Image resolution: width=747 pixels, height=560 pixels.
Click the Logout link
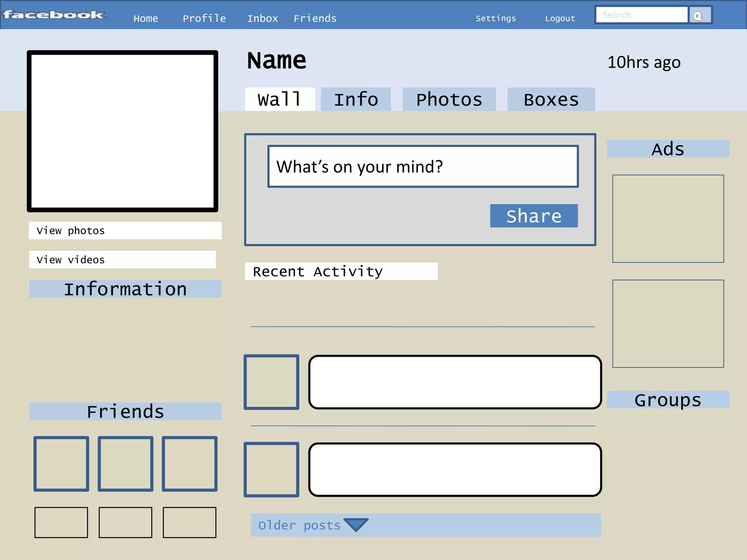click(x=560, y=18)
